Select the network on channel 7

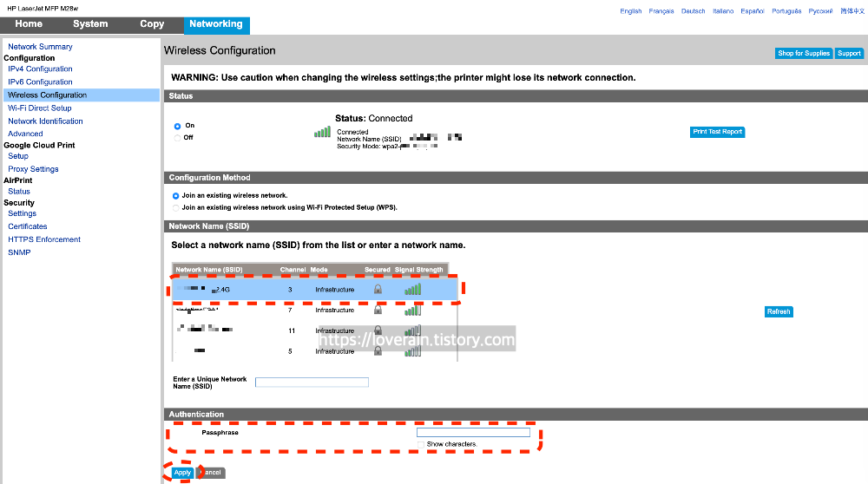click(315, 311)
